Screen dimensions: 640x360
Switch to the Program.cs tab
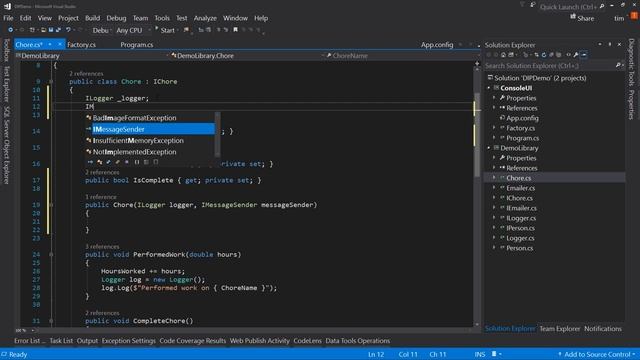(137, 44)
